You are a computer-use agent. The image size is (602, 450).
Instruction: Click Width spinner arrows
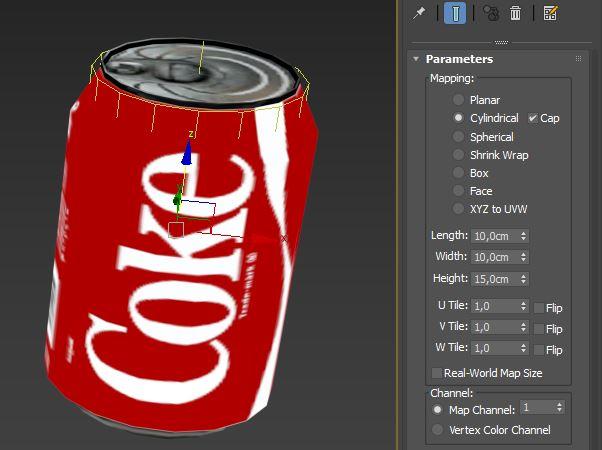point(523,257)
